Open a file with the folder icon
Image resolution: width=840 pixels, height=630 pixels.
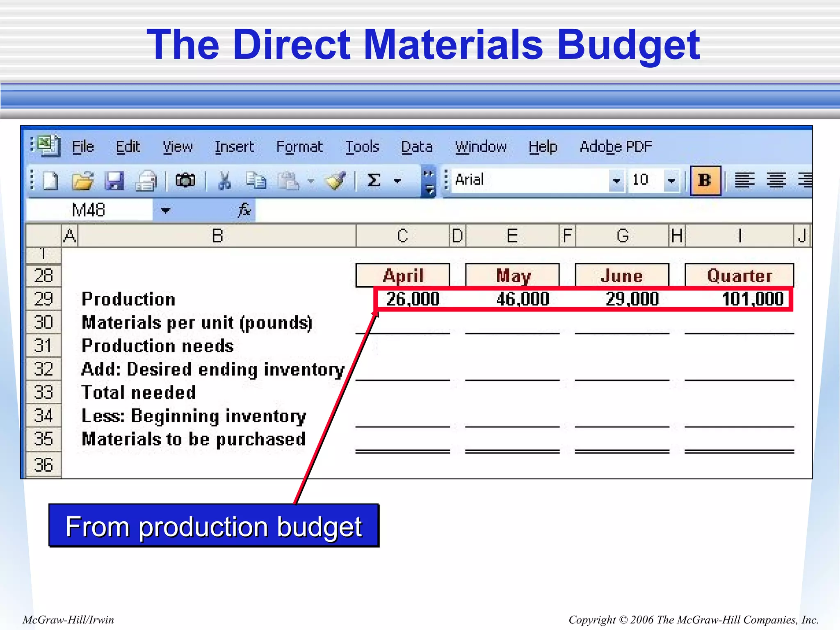point(82,180)
